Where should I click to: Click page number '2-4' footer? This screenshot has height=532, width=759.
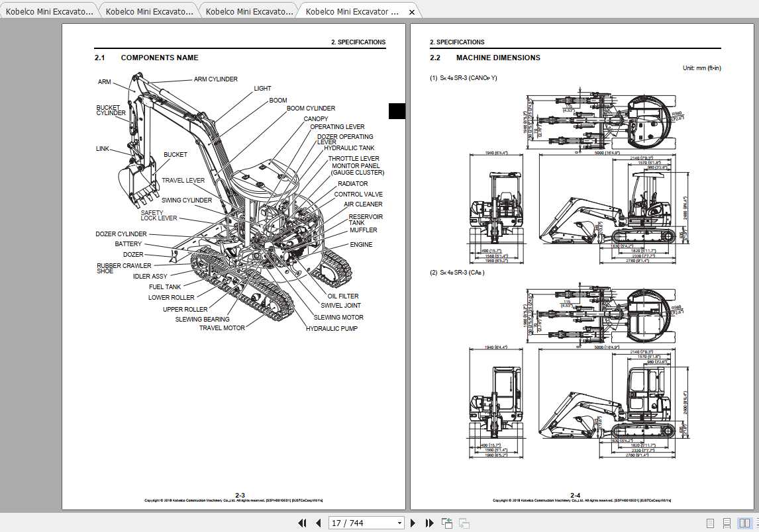[575, 495]
